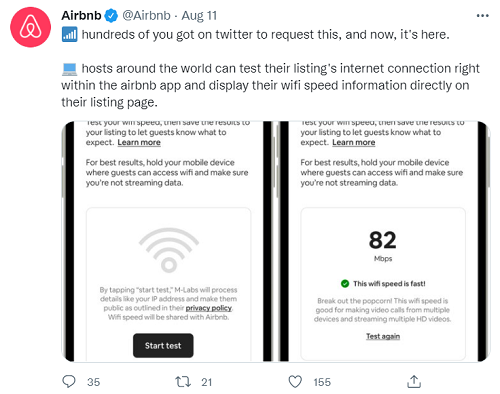Click the Test again link
The height and width of the screenshot is (394, 500).
383,336
